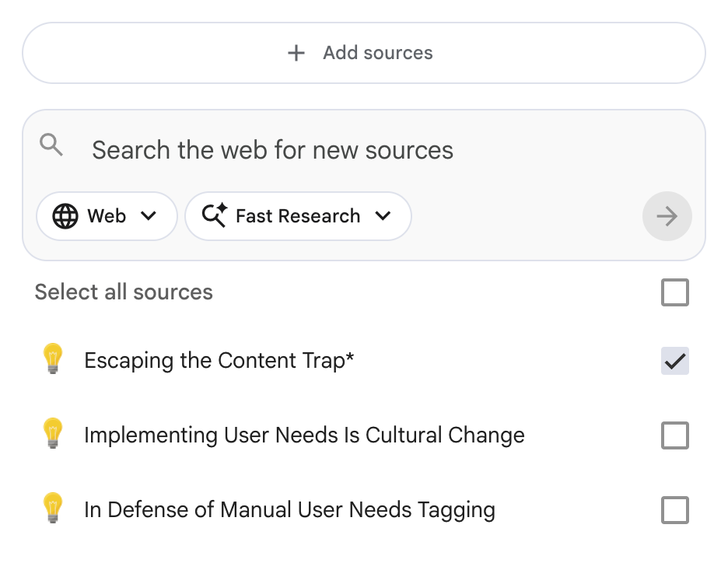This screenshot has height=577, width=728.
Task: Open Implementing User Needs Is Cultural Change
Action: pyautogui.click(x=304, y=435)
